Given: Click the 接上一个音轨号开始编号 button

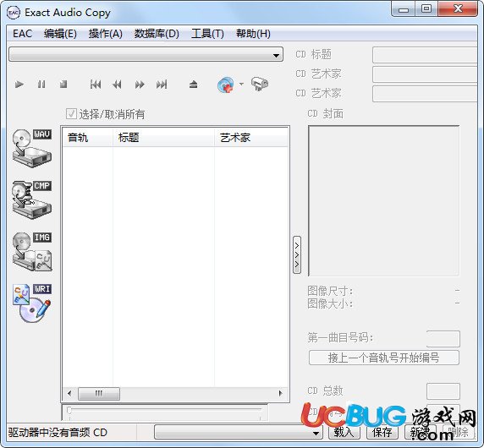Looking at the screenshot, I should [384, 358].
